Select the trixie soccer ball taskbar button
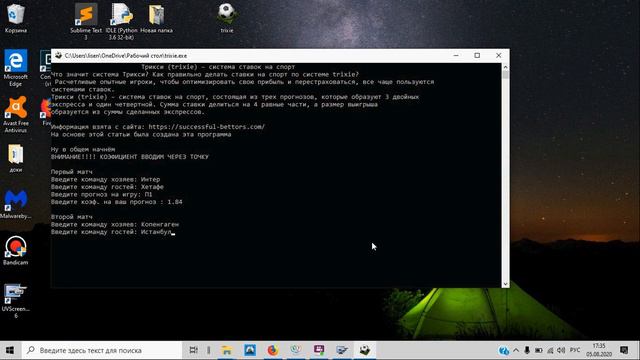The image size is (640, 360). pyautogui.click(x=364, y=350)
